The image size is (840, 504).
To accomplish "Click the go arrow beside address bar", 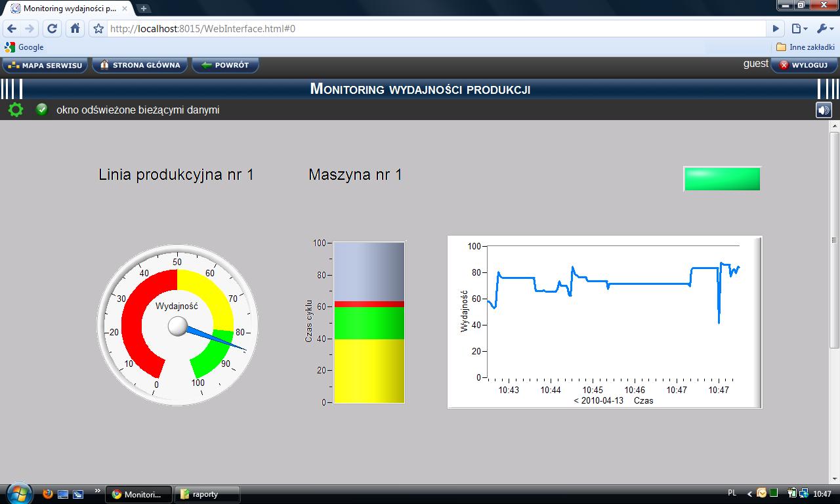I will [776, 29].
